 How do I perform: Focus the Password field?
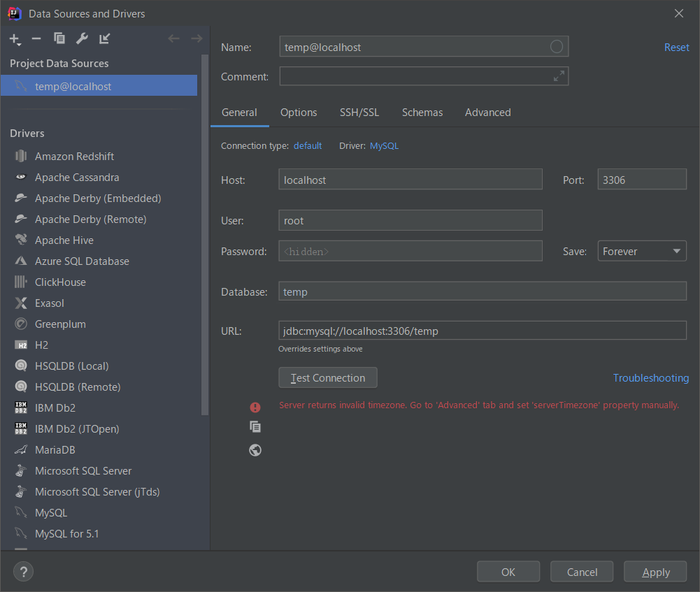[x=410, y=251]
